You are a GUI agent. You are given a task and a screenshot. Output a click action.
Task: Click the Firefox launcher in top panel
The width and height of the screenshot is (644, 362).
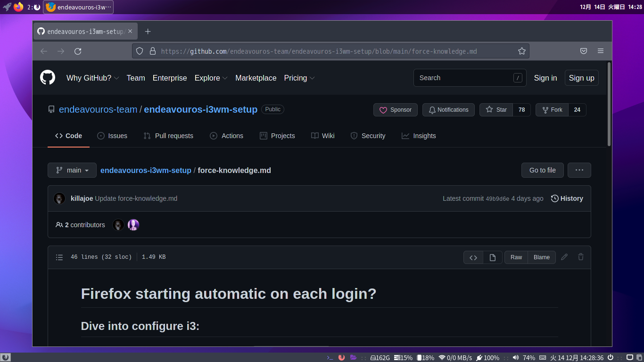point(18,7)
